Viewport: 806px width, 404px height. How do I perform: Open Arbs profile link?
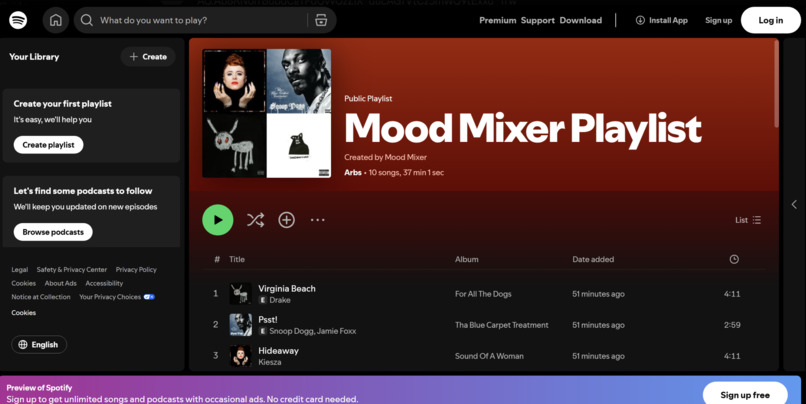click(353, 172)
